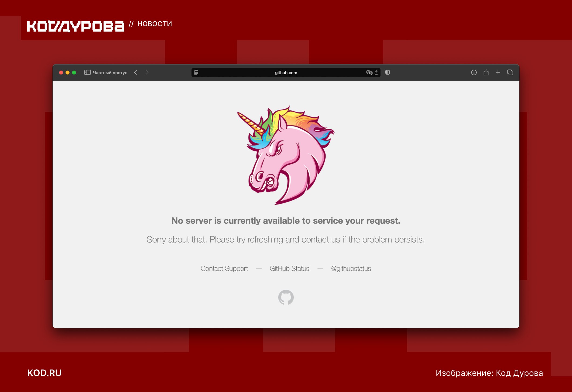
Task: Open the GitHub Status link
Action: click(289, 268)
